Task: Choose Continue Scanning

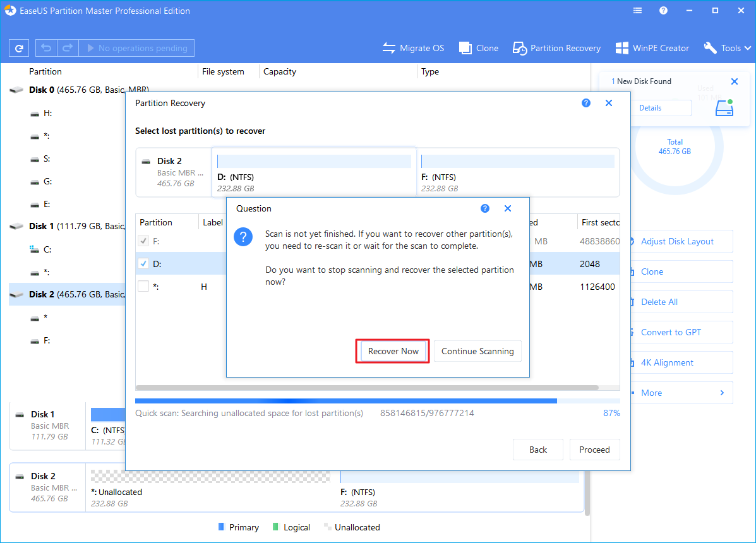Action: tap(477, 351)
